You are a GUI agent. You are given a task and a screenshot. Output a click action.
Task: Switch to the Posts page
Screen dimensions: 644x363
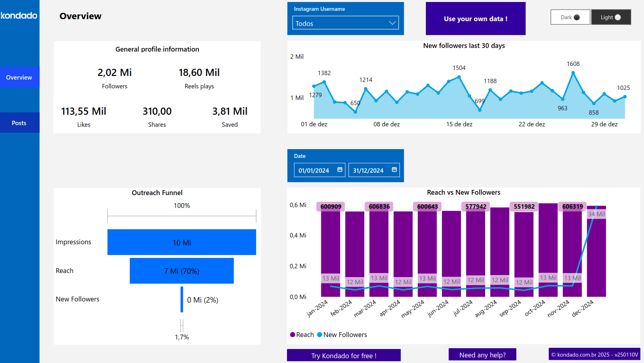click(x=19, y=123)
